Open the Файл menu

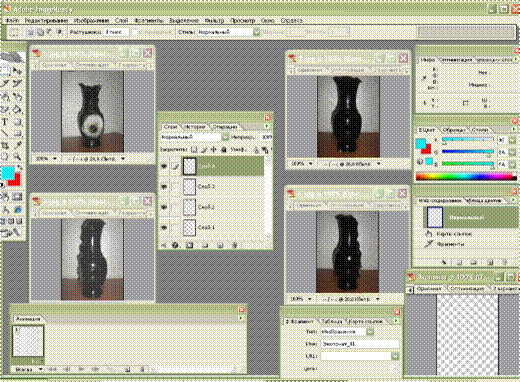click(x=12, y=20)
